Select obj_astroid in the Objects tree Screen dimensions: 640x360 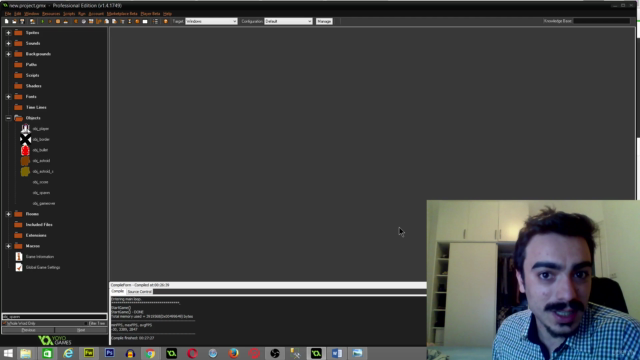[41, 161]
